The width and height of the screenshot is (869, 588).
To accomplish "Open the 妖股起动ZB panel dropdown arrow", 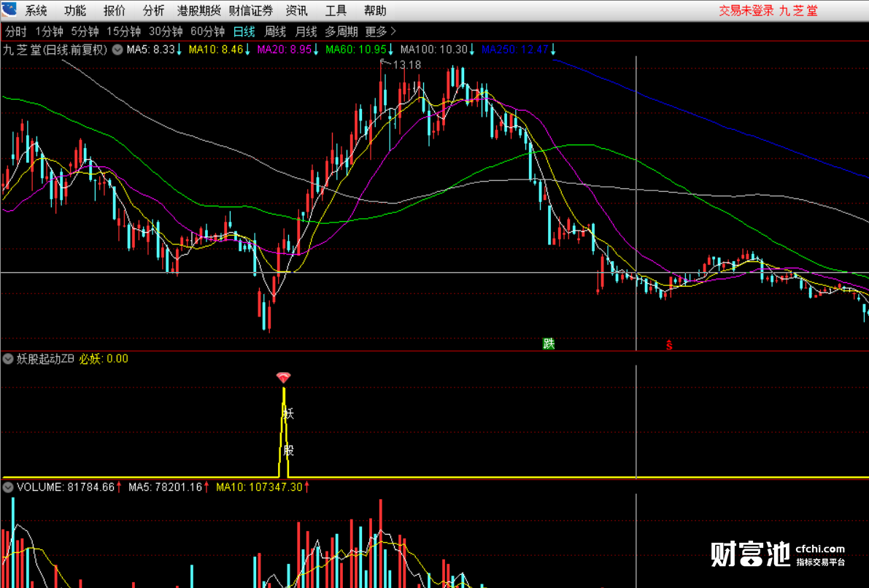I will point(8,359).
